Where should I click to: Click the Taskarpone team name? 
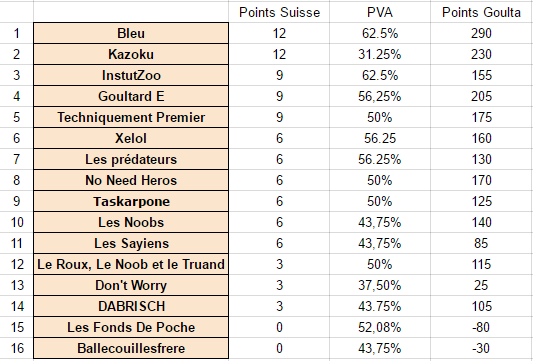131,201
